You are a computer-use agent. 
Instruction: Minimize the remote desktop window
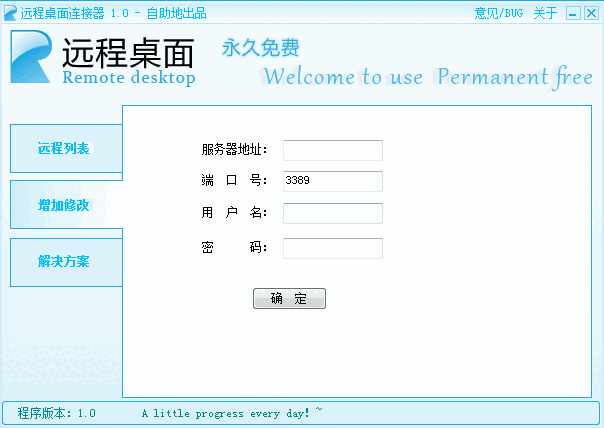[573, 13]
